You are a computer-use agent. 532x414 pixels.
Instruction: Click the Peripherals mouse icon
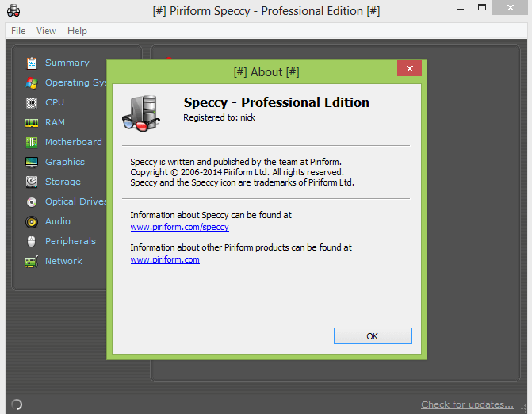(x=31, y=242)
